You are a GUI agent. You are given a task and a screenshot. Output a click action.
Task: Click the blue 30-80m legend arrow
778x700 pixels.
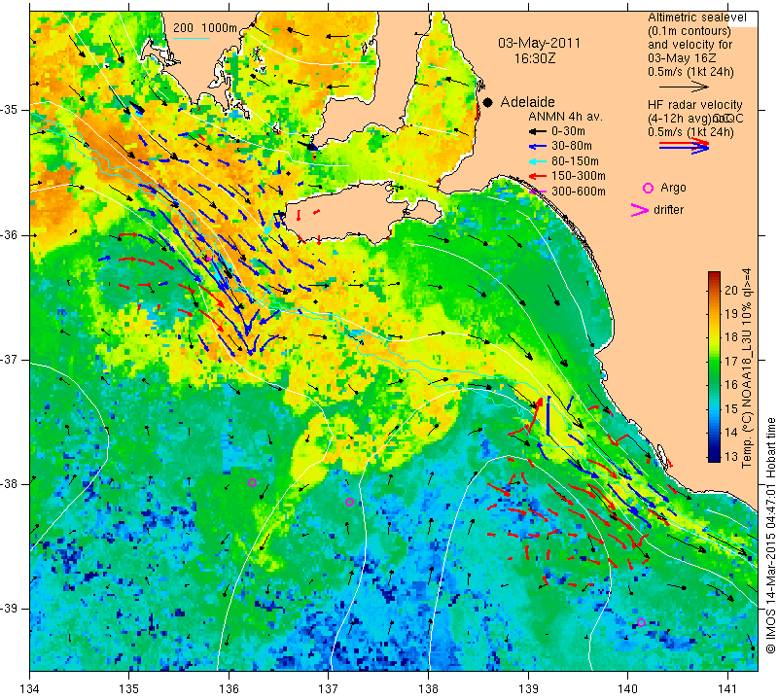pyautogui.click(x=537, y=147)
